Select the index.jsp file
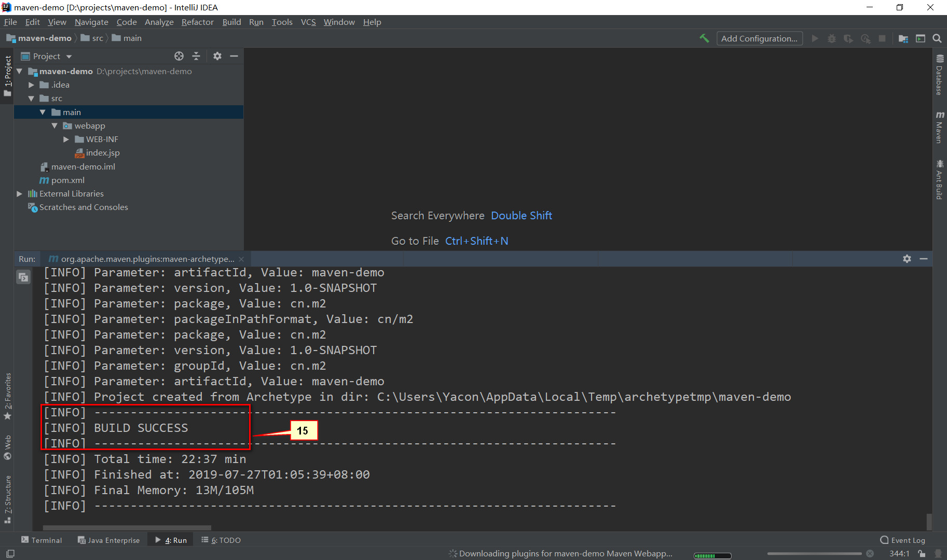This screenshot has height=560, width=947. coord(98,153)
